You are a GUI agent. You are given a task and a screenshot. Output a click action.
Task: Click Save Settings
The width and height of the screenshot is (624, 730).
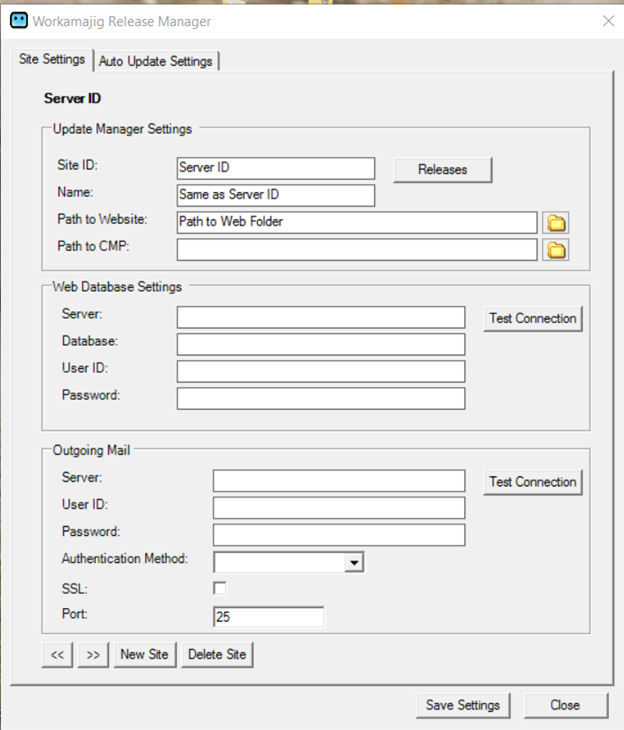[463, 705]
